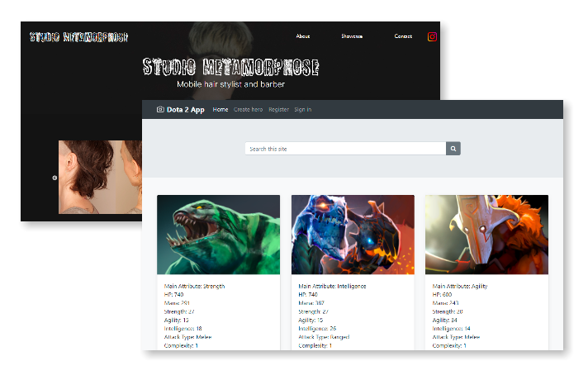Open Create hero page
Viewport: 588px width, 380px height.
(x=248, y=110)
